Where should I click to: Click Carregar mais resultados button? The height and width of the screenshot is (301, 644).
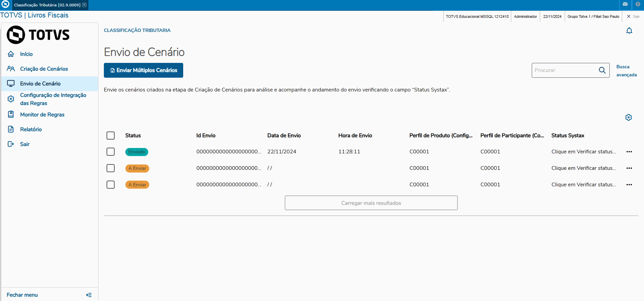coord(371,203)
